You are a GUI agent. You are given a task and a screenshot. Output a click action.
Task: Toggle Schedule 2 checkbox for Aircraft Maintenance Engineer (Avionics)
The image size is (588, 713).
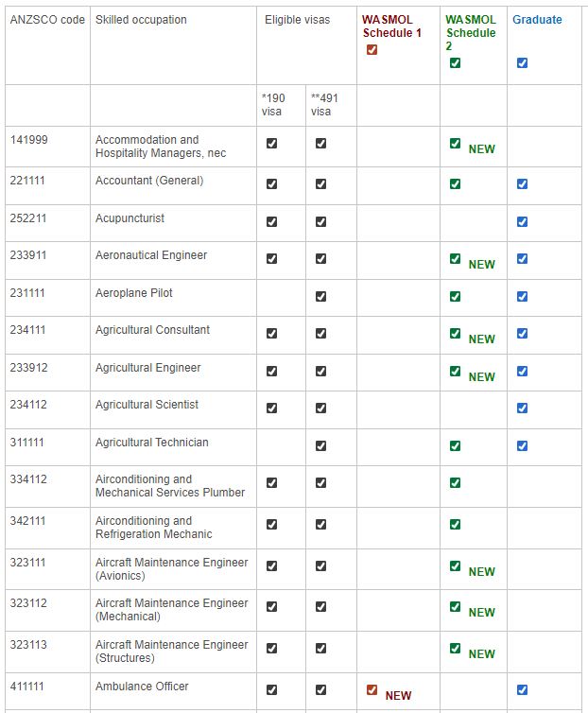tap(455, 565)
